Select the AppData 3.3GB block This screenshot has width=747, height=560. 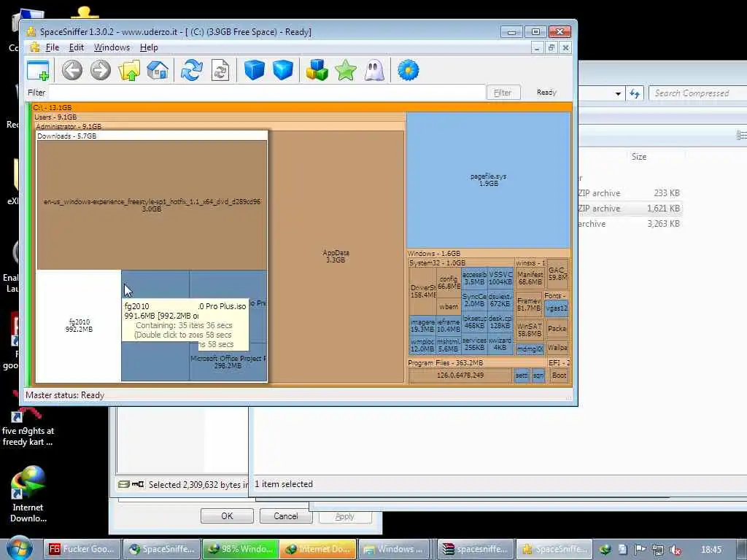336,256
